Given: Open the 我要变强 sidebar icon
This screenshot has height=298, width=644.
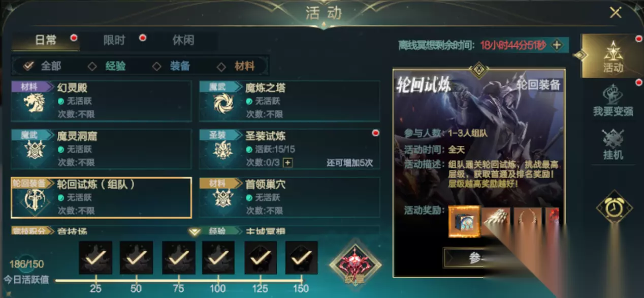Looking at the screenshot, I should click(613, 101).
